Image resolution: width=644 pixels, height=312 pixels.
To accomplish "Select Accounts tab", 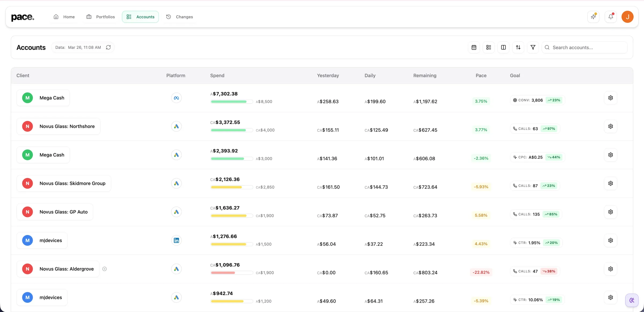I will click(x=140, y=17).
